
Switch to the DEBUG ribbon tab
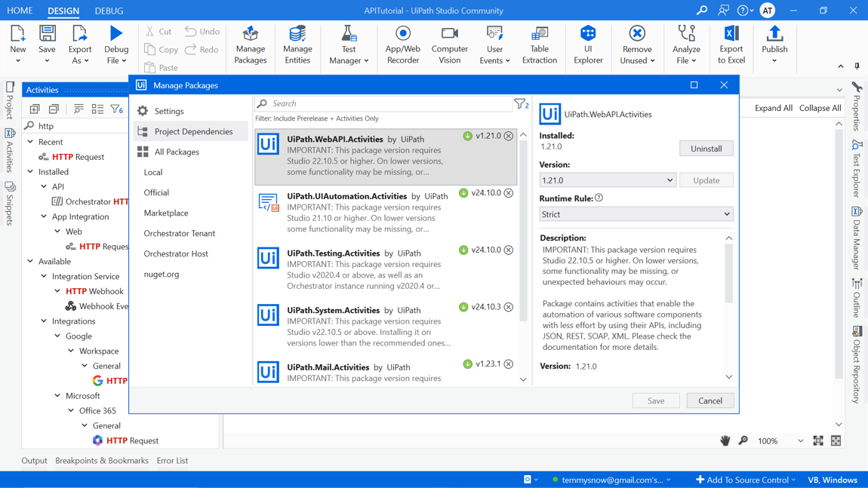click(x=109, y=11)
